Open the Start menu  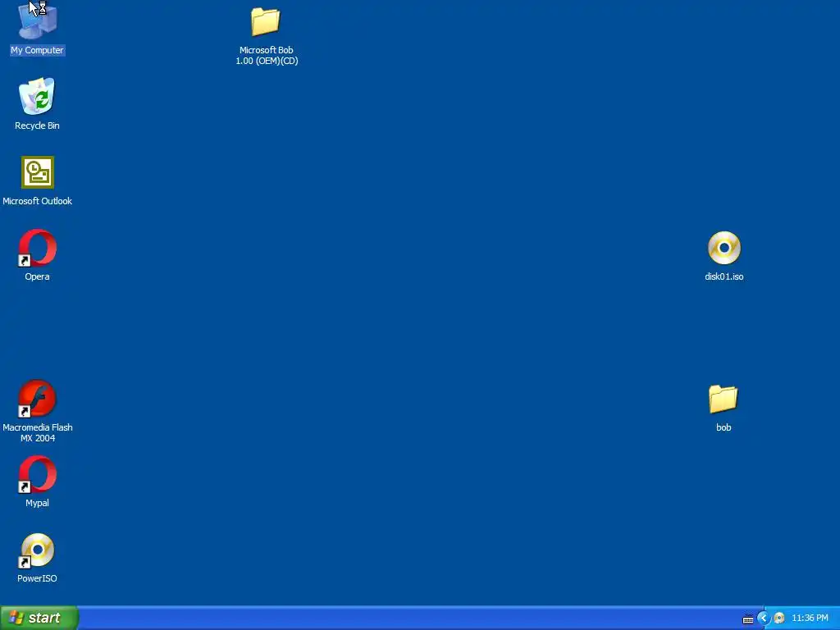(x=39, y=618)
